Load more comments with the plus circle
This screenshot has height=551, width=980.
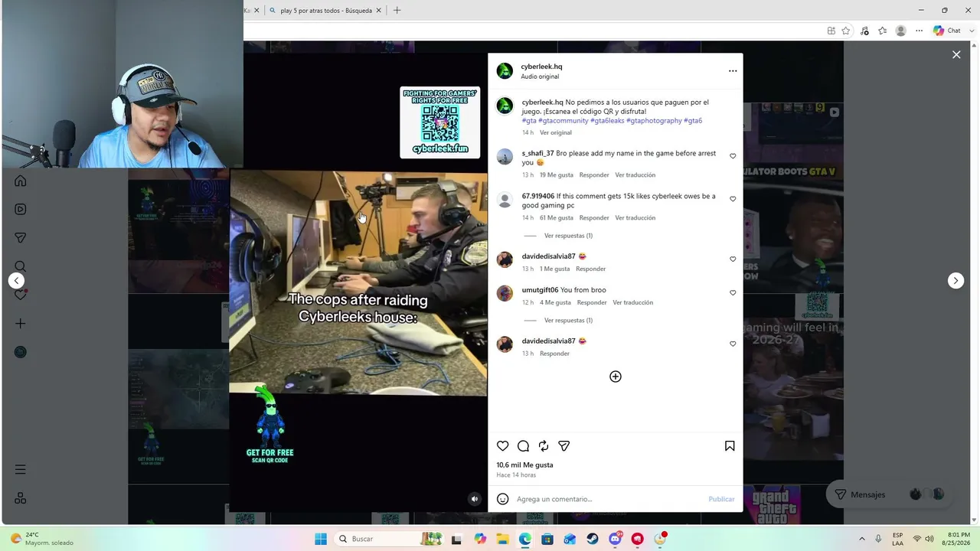pos(616,377)
